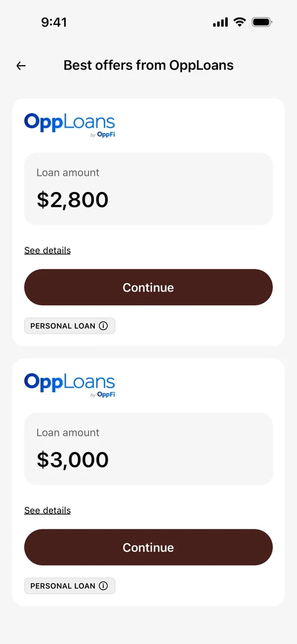Click info icon on second Personal Loan badge

point(103,586)
